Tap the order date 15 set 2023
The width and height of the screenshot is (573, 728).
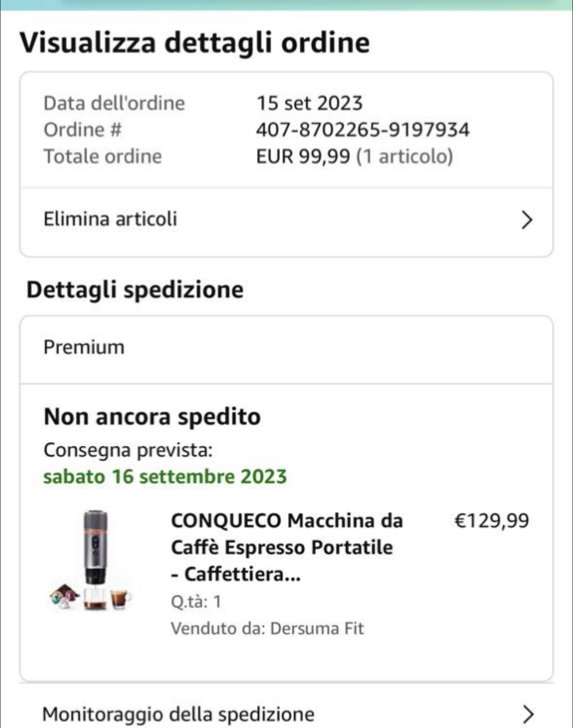310,103
